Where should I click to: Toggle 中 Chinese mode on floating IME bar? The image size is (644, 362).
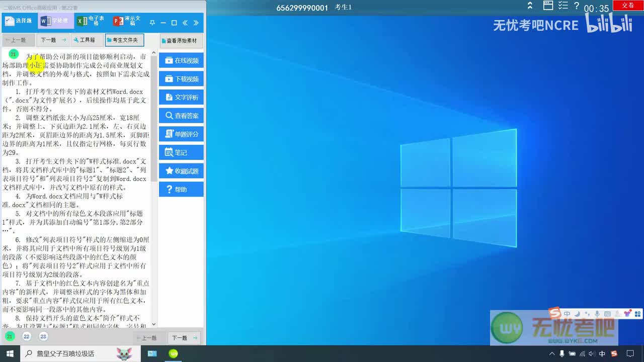(567, 314)
